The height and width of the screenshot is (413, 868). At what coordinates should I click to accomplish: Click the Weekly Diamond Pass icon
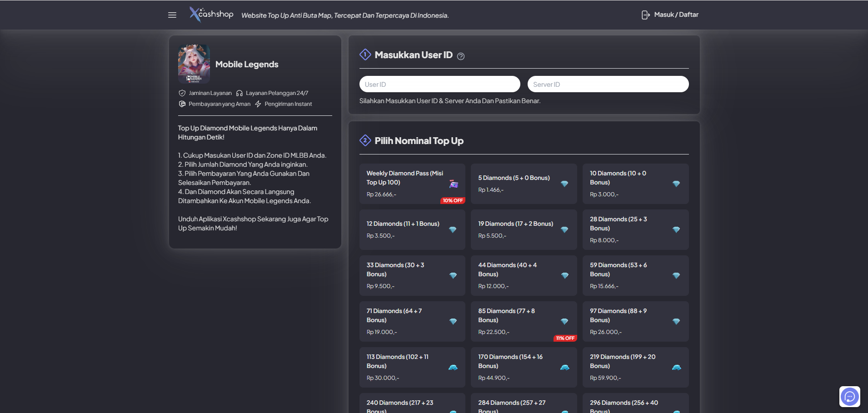(454, 184)
